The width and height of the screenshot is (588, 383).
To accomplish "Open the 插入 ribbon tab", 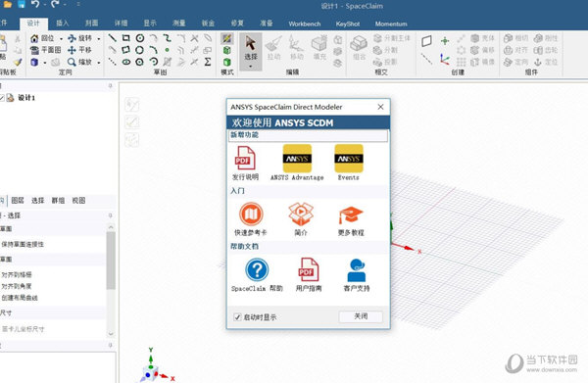I will pyautogui.click(x=63, y=24).
